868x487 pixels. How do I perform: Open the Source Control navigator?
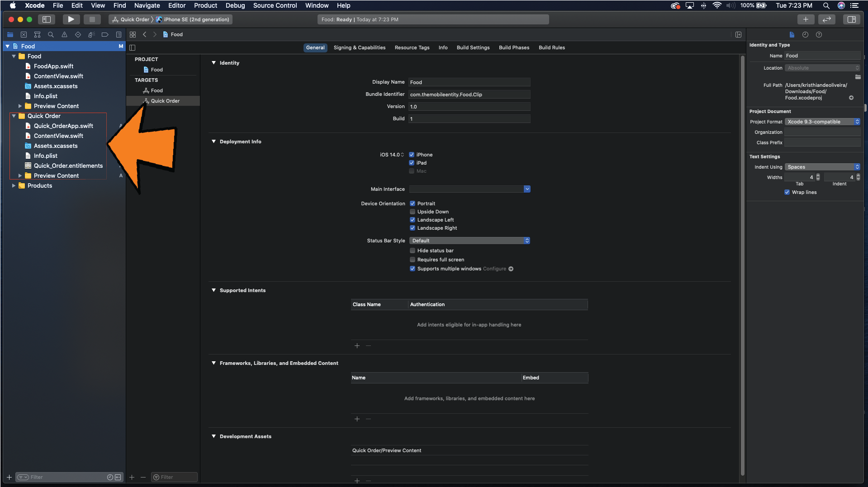[x=24, y=34]
